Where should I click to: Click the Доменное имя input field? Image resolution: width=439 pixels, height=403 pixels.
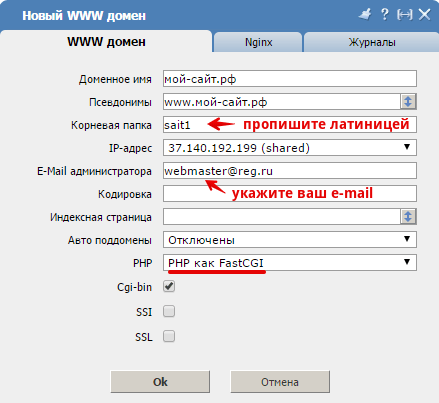290,79
